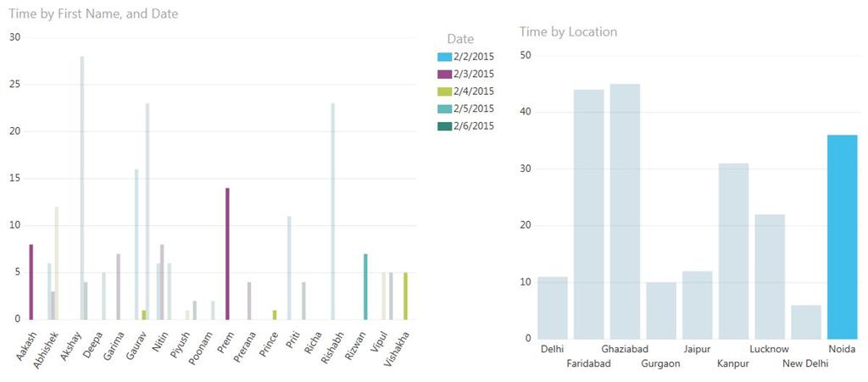
Task: Click the Akshay axis label
Action: coord(71,346)
